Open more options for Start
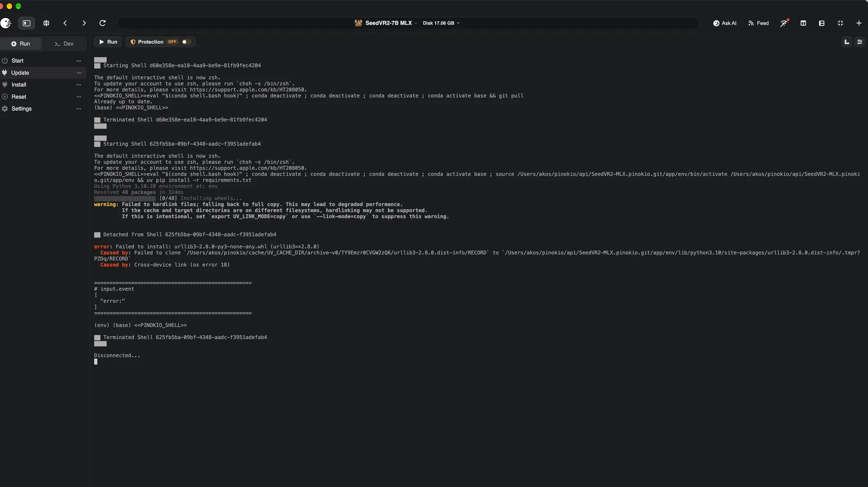 click(79, 61)
